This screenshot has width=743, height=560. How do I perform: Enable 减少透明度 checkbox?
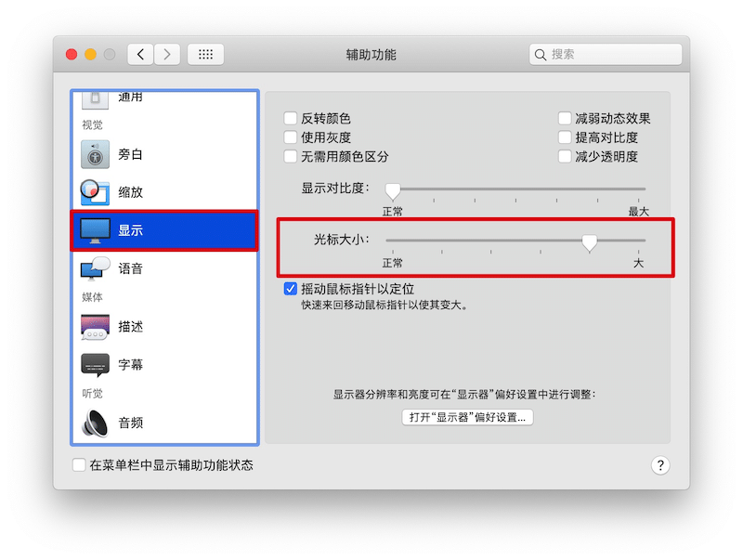565,156
